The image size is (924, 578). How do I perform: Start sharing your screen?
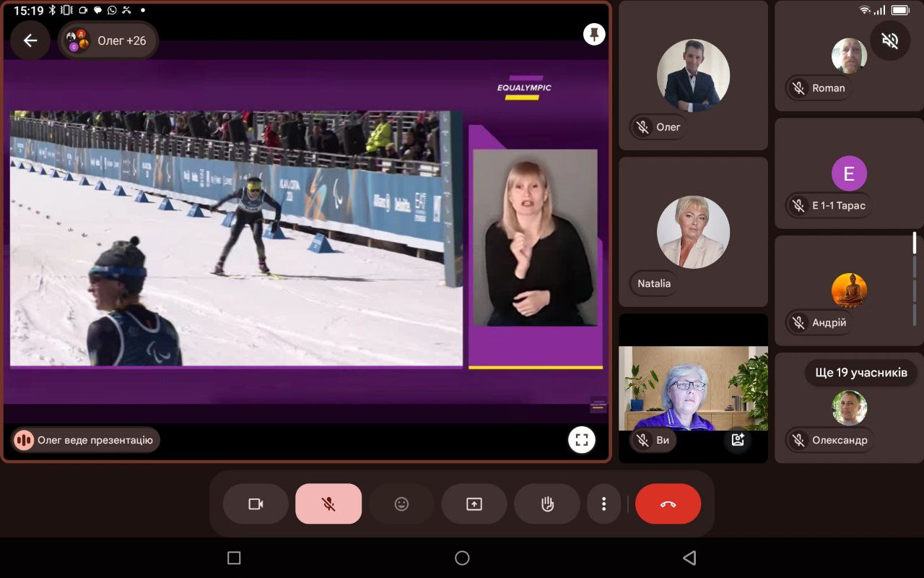[474, 504]
